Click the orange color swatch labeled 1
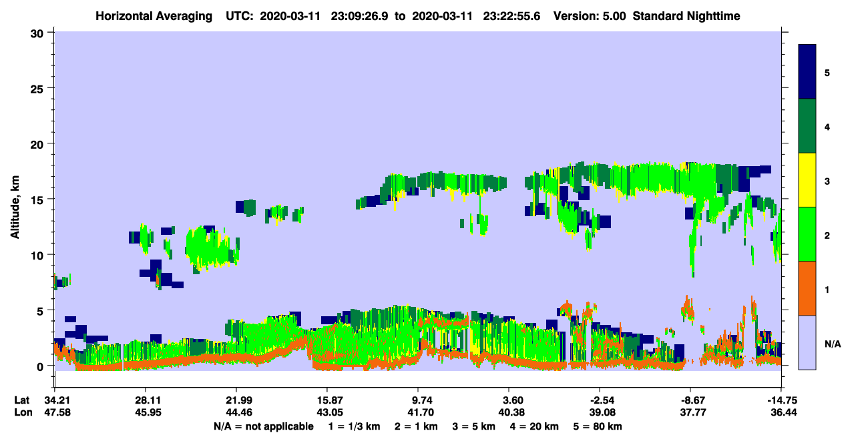Image resolution: width=868 pixels, height=445 pixels. pyautogui.click(x=807, y=288)
